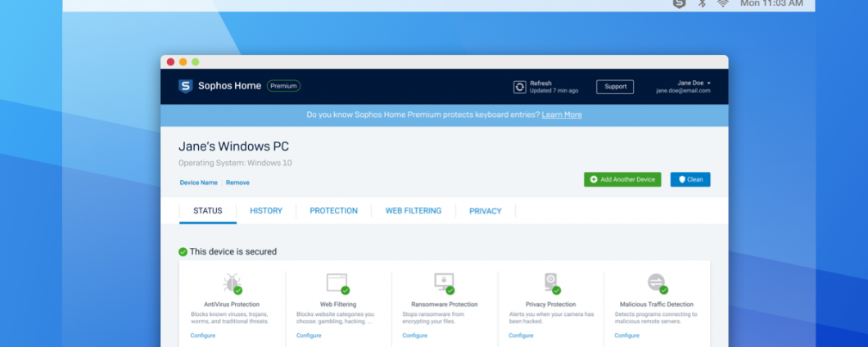The width and height of the screenshot is (868, 347).
Task: Follow the Learn More link in banner
Action: coord(561,115)
